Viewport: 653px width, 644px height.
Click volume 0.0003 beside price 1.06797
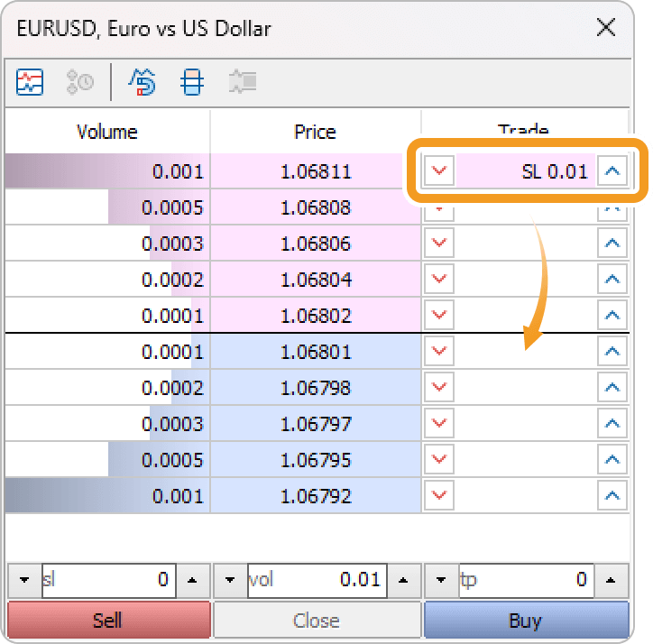(x=107, y=424)
